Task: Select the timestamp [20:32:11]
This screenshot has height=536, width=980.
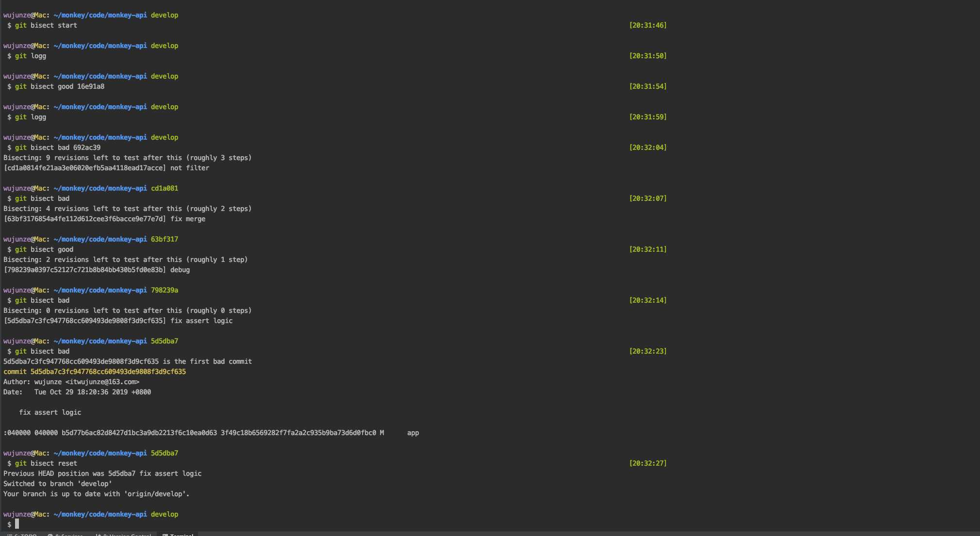Action: [648, 249]
